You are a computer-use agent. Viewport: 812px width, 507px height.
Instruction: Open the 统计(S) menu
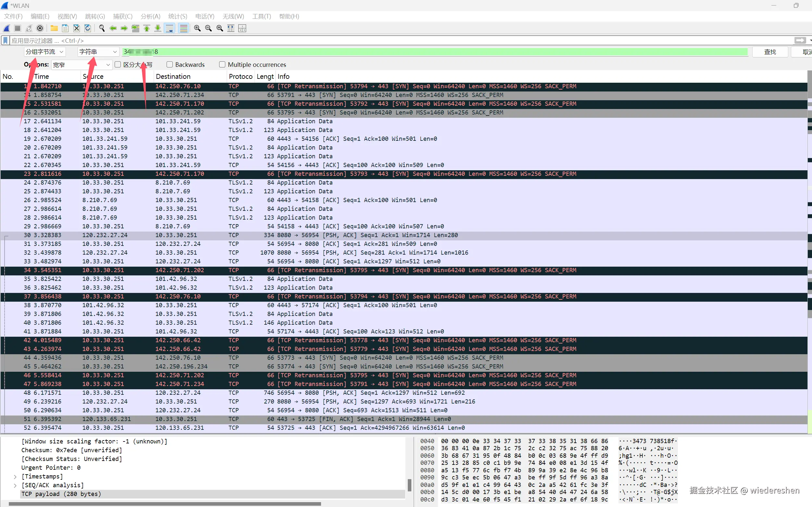point(178,17)
